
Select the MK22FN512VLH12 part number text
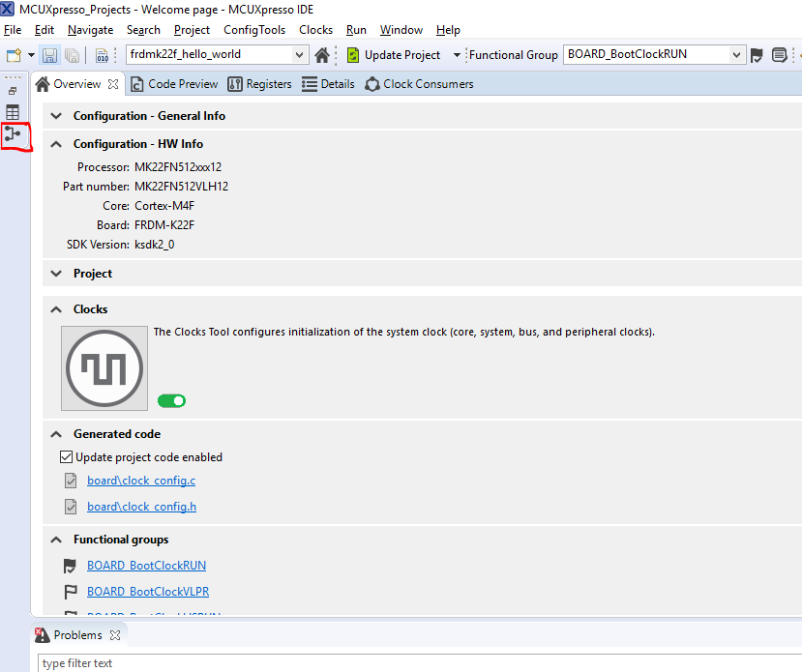click(181, 187)
